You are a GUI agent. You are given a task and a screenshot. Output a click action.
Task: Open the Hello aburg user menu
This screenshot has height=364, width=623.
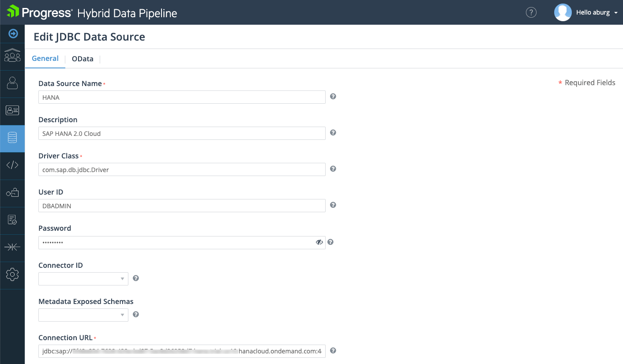[596, 12]
